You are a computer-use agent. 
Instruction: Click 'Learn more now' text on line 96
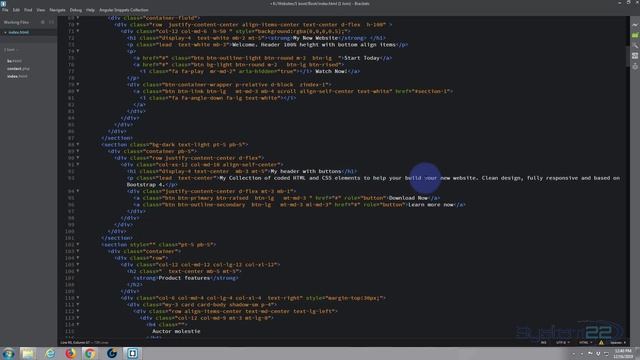(431, 204)
